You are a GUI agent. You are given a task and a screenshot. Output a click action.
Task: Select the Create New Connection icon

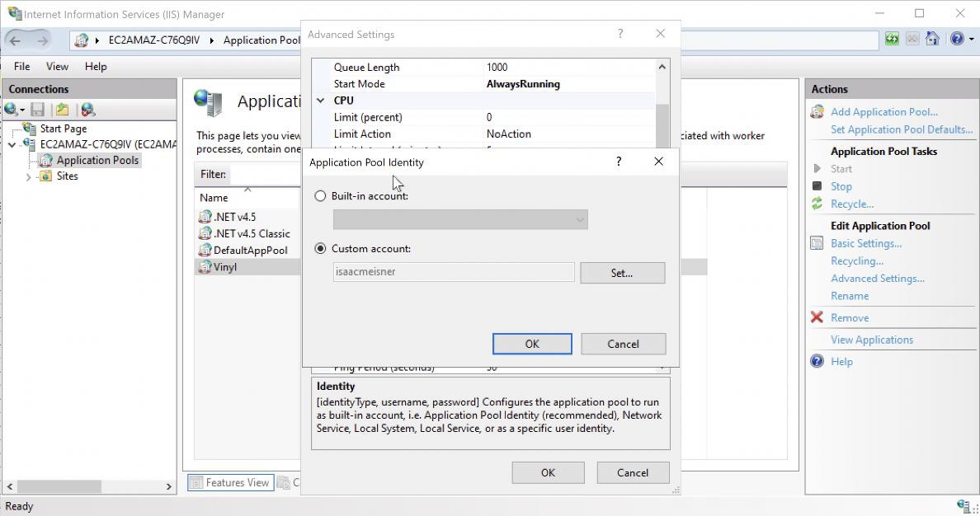pos(12,108)
